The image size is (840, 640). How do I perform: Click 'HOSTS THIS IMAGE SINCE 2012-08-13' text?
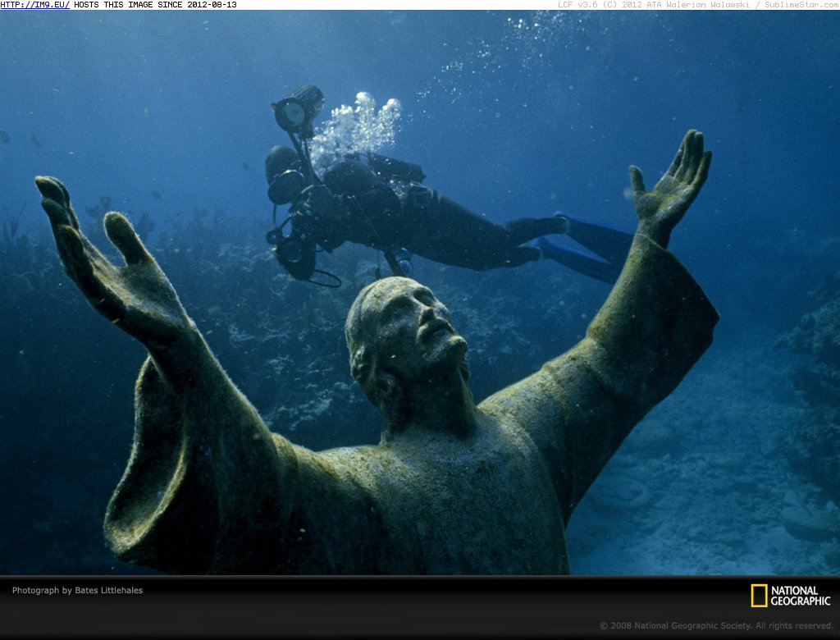[155, 5]
